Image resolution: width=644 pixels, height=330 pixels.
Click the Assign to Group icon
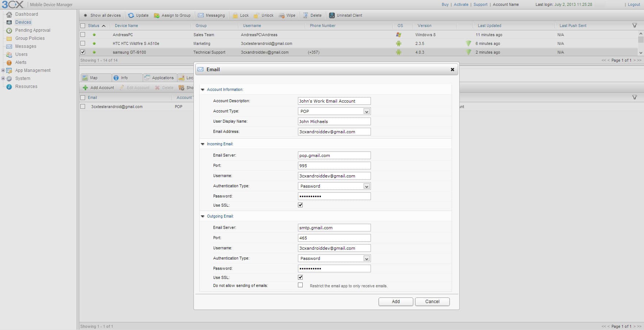tap(157, 15)
